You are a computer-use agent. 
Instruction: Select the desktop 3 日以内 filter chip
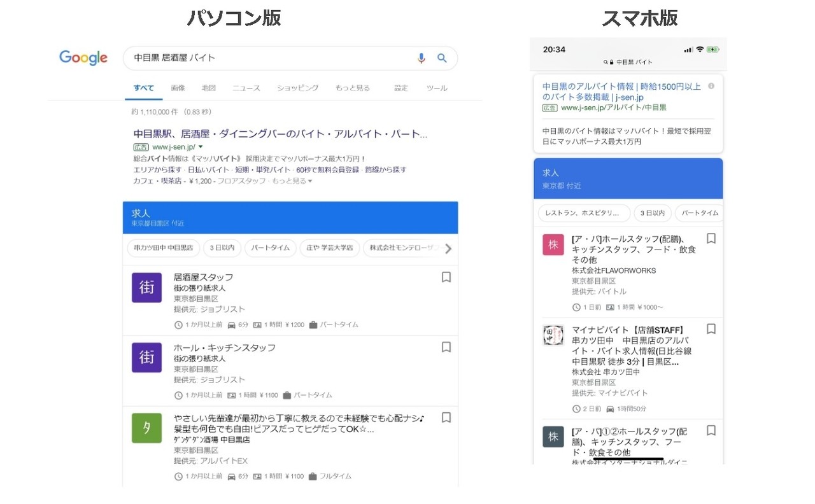pos(222,248)
